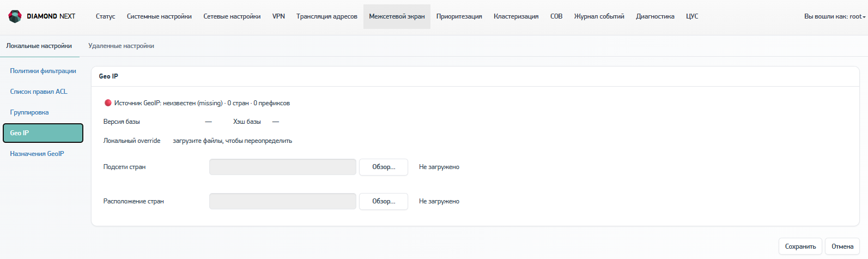This screenshot has height=259, width=868.
Task: Click Не загружено next to Расположение стран
Action: [439, 201]
